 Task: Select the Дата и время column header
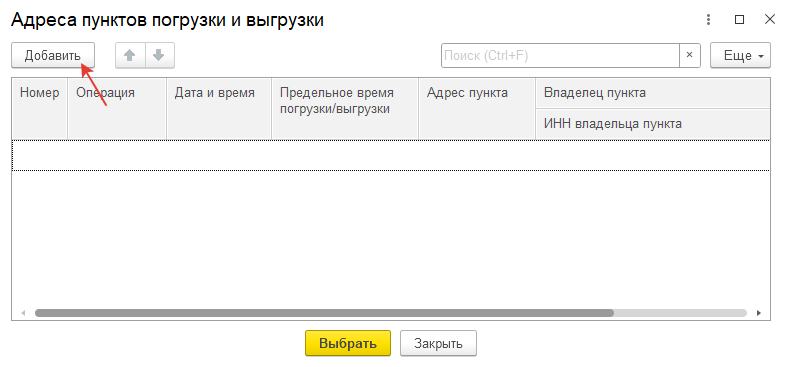point(219,109)
